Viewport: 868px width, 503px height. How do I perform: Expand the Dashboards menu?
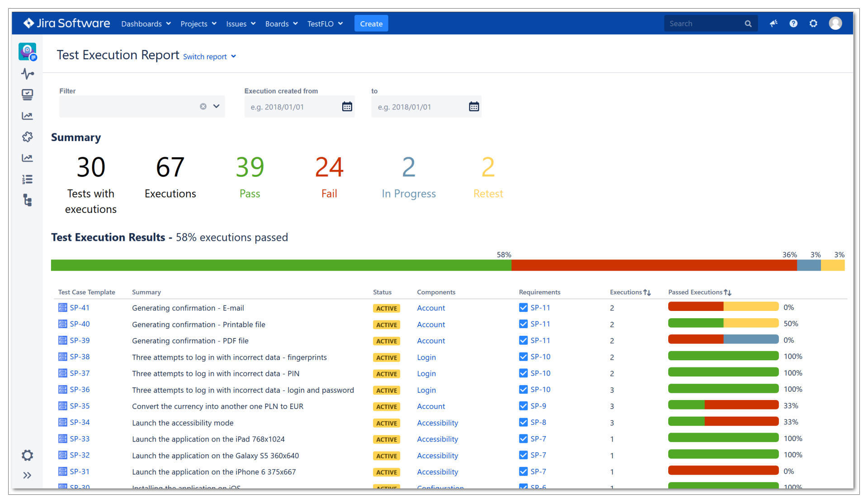tap(146, 24)
